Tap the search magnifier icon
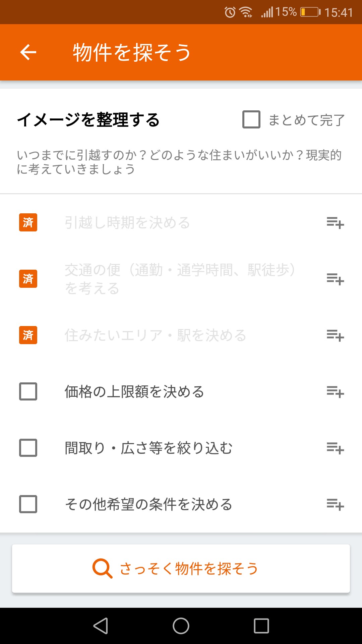 point(102,569)
